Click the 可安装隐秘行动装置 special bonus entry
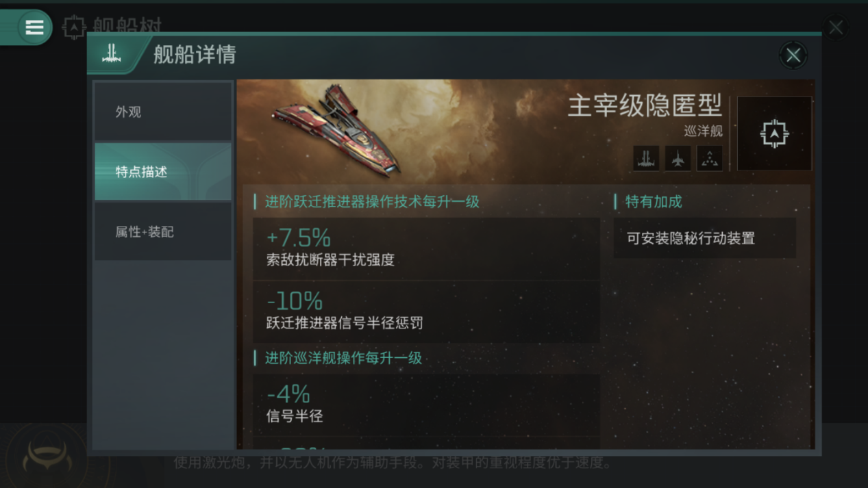This screenshot has height=488, width=868. [x=704, y=238]
